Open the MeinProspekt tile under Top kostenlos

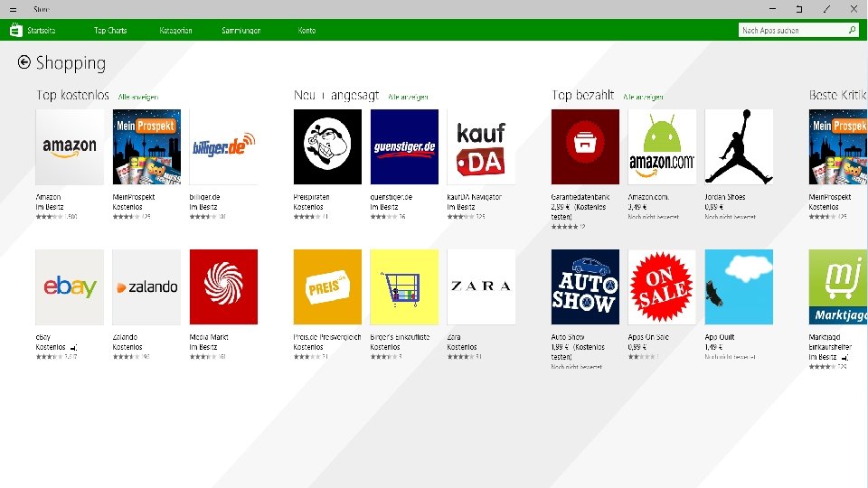(x=146, y=146)
